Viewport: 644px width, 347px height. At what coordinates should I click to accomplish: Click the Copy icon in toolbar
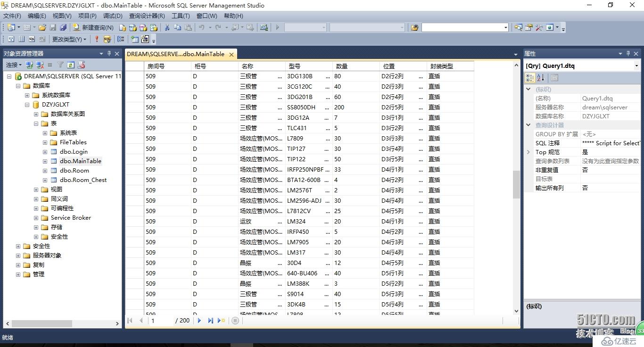pos(177,27)
